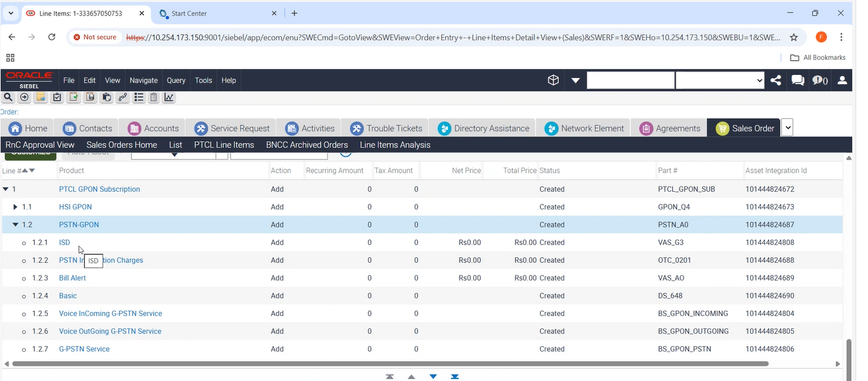Viewport: 868px width, 381px height.
Task: Switch to the Trouble Tickets tab
Action: click(387, 128)
